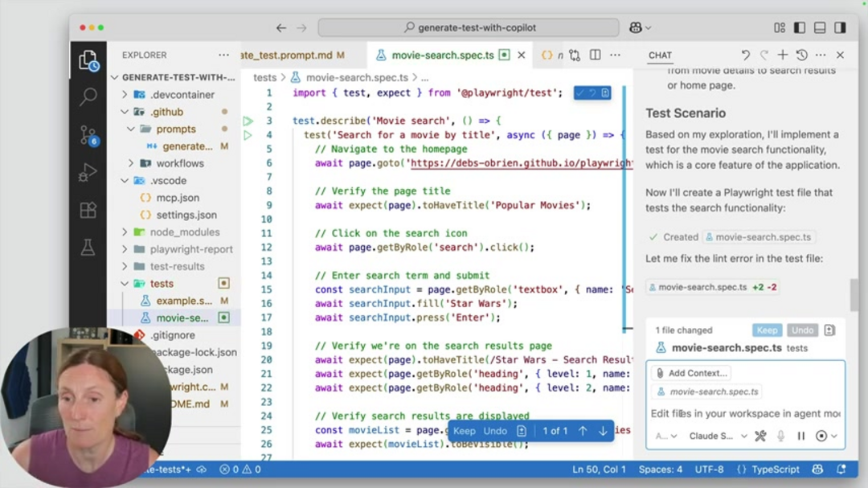868x488 pixels.
Task: Click the chat message input field
Action: tap(745, 413)
